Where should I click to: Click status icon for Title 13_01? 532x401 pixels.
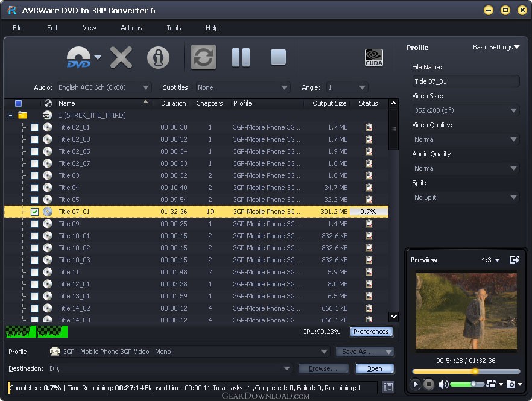point(369,296)
